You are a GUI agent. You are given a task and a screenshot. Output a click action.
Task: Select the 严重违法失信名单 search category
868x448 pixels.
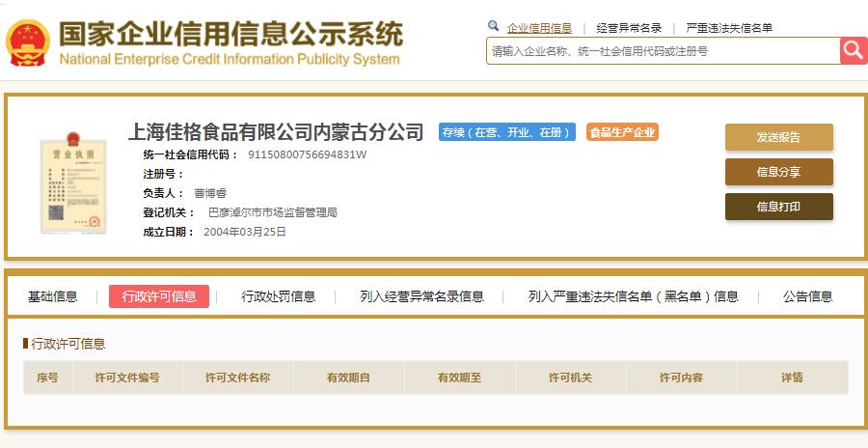coord(729,28)
